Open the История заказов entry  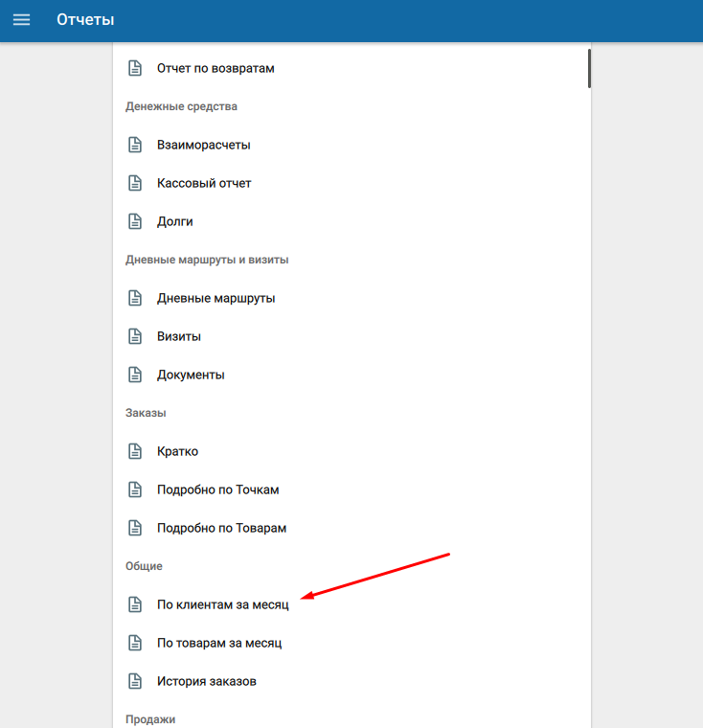tap(206, 681)
